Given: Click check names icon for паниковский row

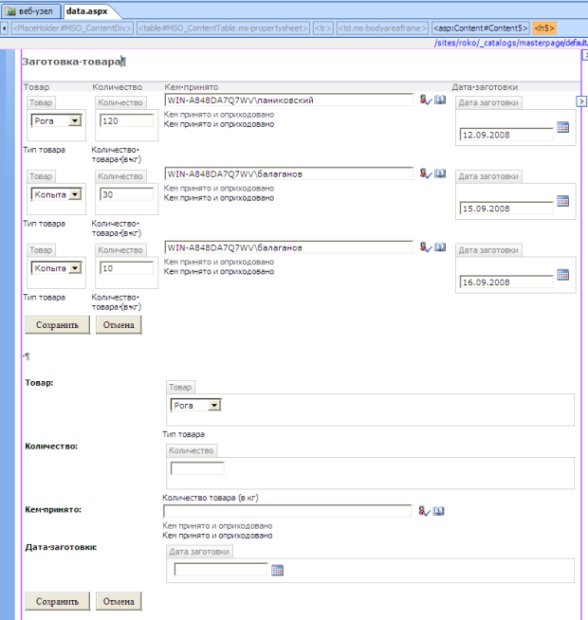Looking at the screenshot, I should tap(425, 100).
